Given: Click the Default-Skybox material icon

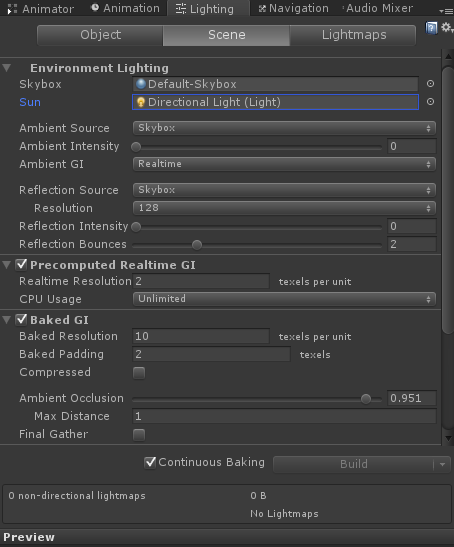Looking at the screenshot, I should point(141,84).
